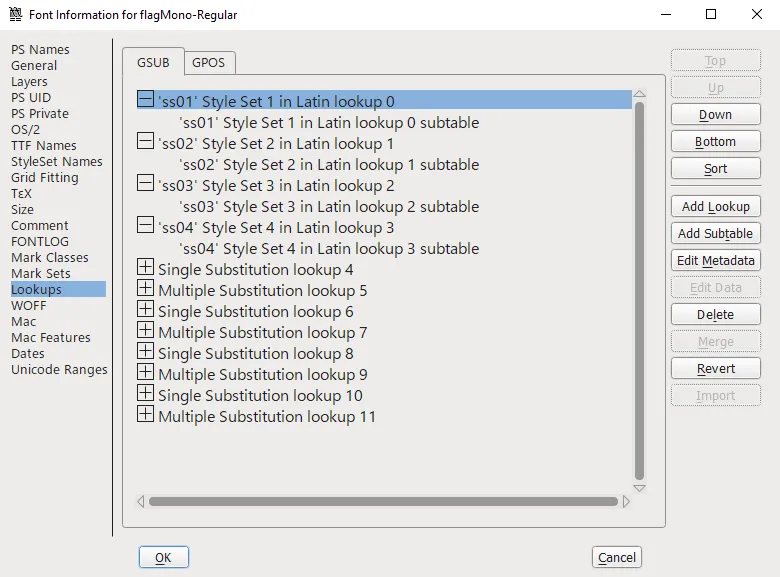Select 'ss01' Style Set 1 lookup 0 subtable
The image size is (780, 577).
pyautogui.click(x=329, y=123)
